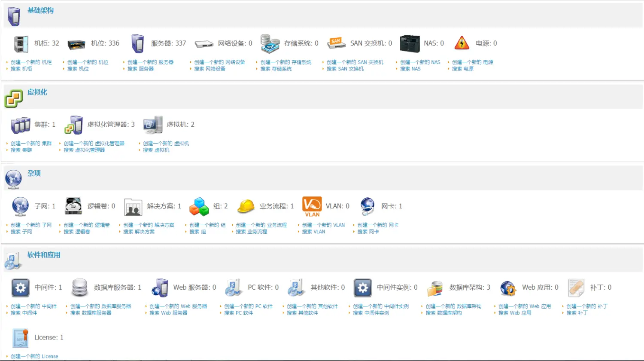Open 创建一个新的 组 link
The height and width of the screenshot is (361, 644).
pos(207,225)
